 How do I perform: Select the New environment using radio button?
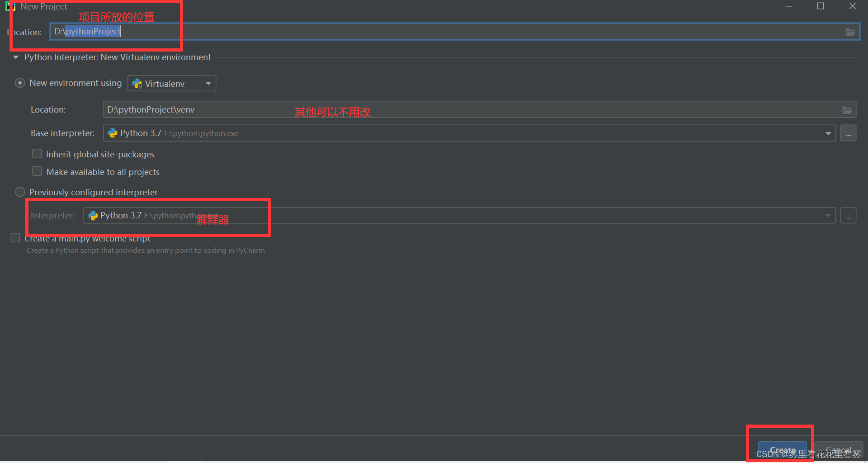click(x=20, y=83)
